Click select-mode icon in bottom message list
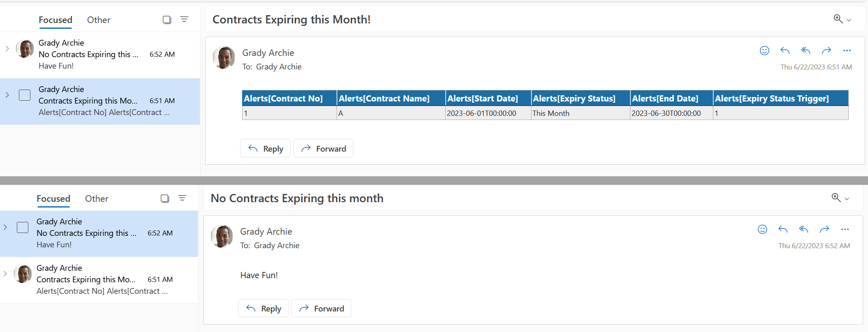The image size is (868, 332). click(x=165, y=198)
